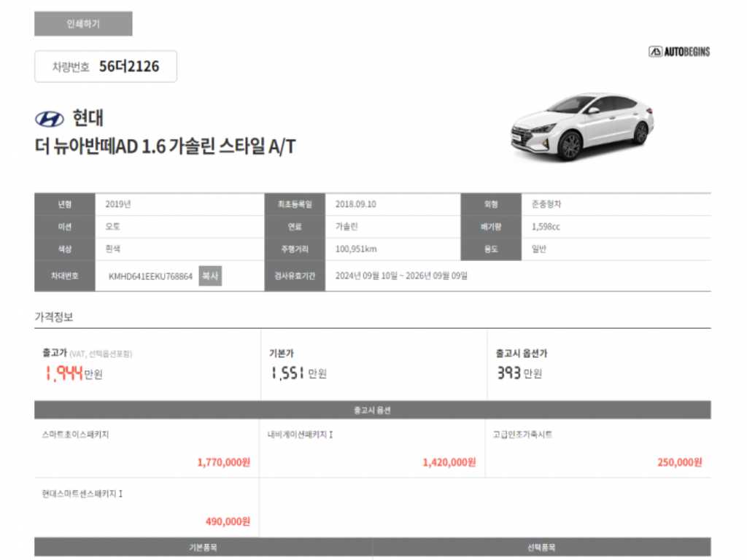Click the 고급인조가죽시트 option
747x560 pixels.
(x=522, y=435)
